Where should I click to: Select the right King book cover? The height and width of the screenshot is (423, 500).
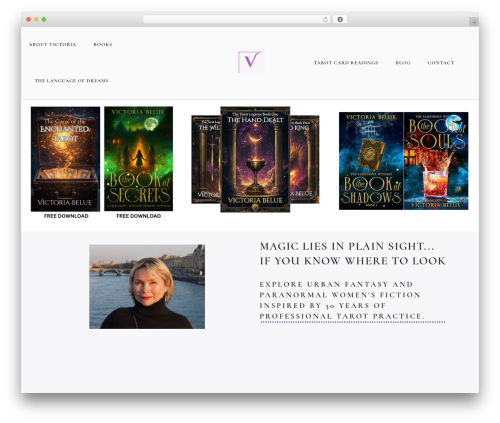[305, 159]
